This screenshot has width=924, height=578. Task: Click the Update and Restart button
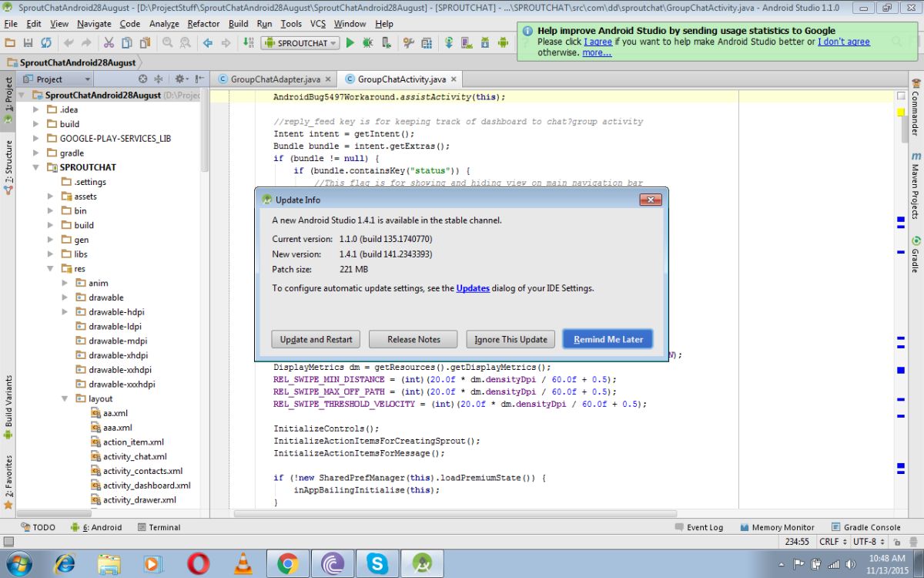click(316, 339)
